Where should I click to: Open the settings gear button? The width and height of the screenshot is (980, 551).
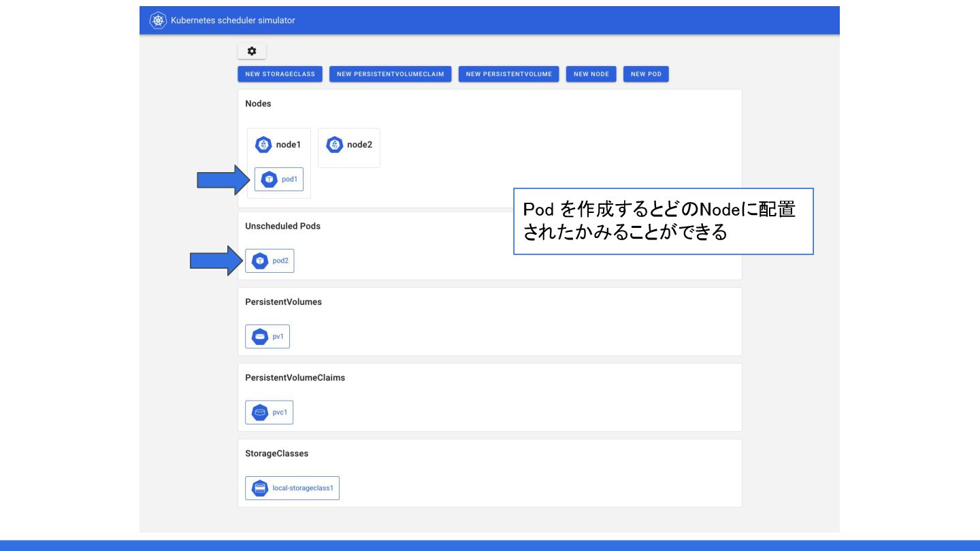(252, 51)
